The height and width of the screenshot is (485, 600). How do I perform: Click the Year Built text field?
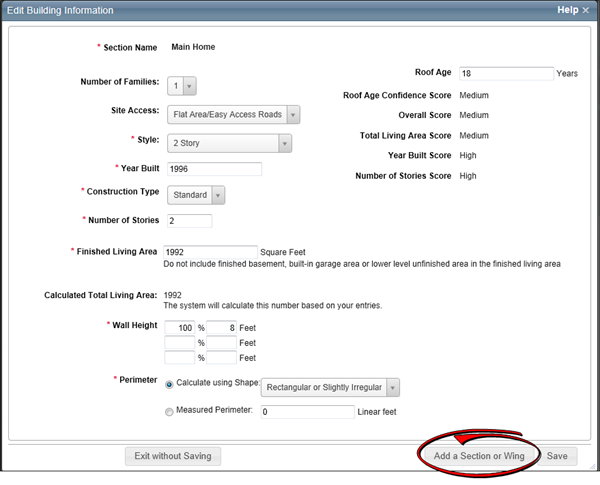coord(214,169)
